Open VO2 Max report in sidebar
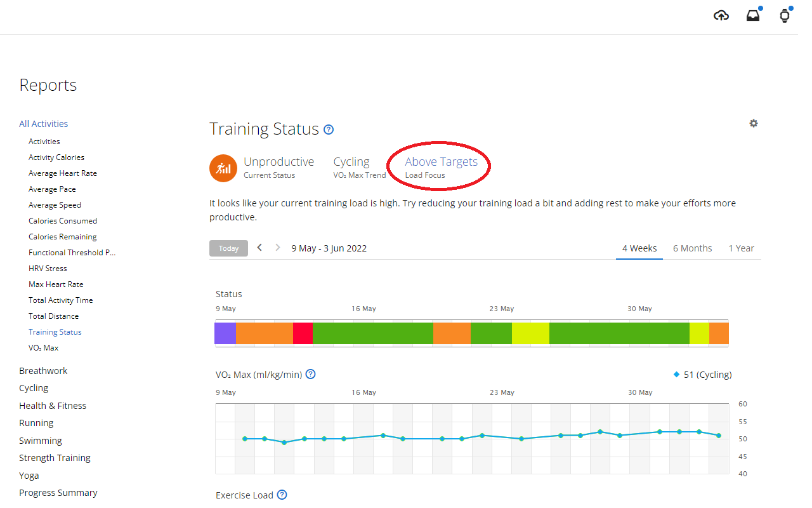812x508 pixels. click(x=44, y=348)
